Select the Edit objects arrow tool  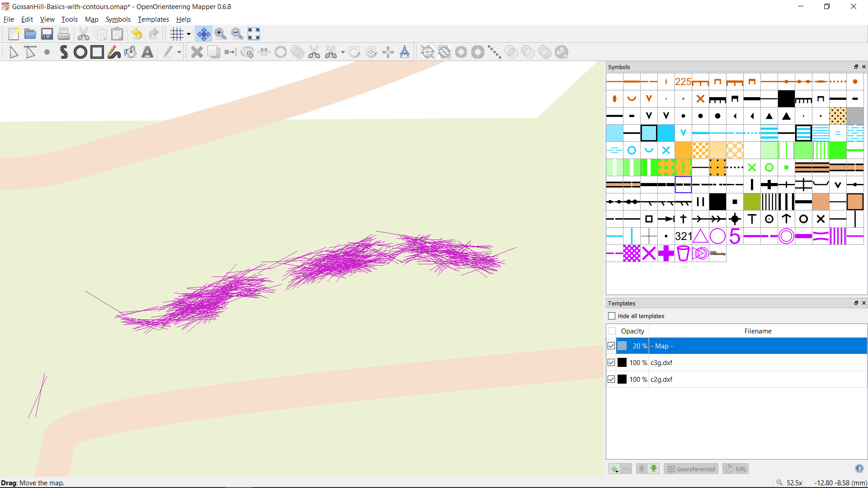14,52
